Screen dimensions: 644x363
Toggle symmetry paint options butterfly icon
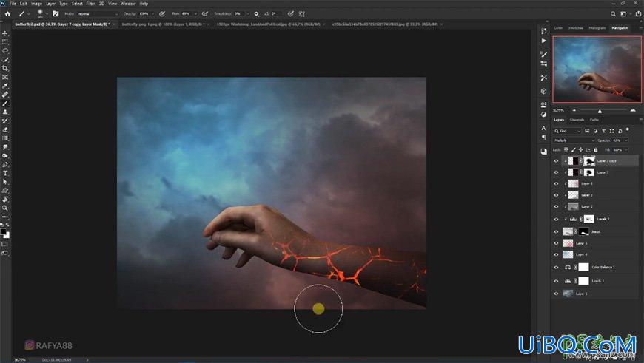point(302,13)
